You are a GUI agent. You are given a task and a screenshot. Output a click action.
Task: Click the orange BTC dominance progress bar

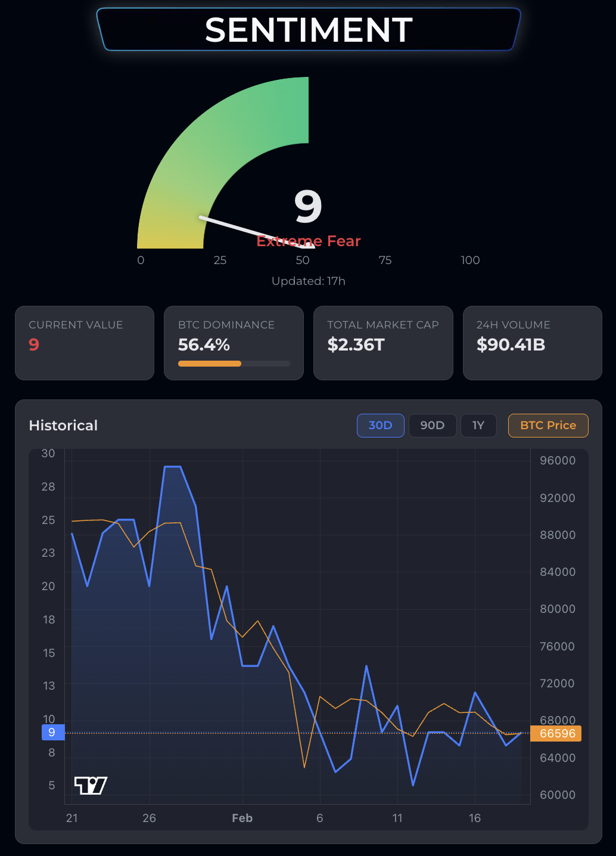pyautogui.click(x=210, y=364)
